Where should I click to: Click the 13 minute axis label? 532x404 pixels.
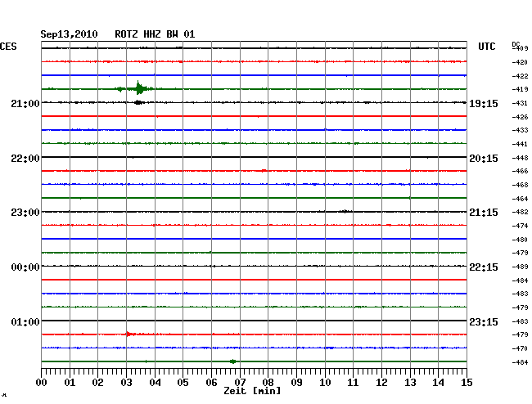(x=410, y=383)
